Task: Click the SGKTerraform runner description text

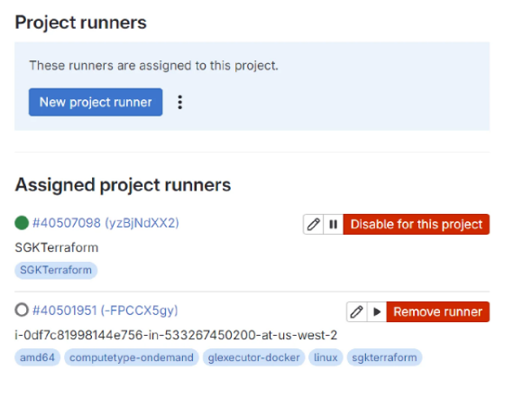Action: pyautogui.click(x=57, y=247)
